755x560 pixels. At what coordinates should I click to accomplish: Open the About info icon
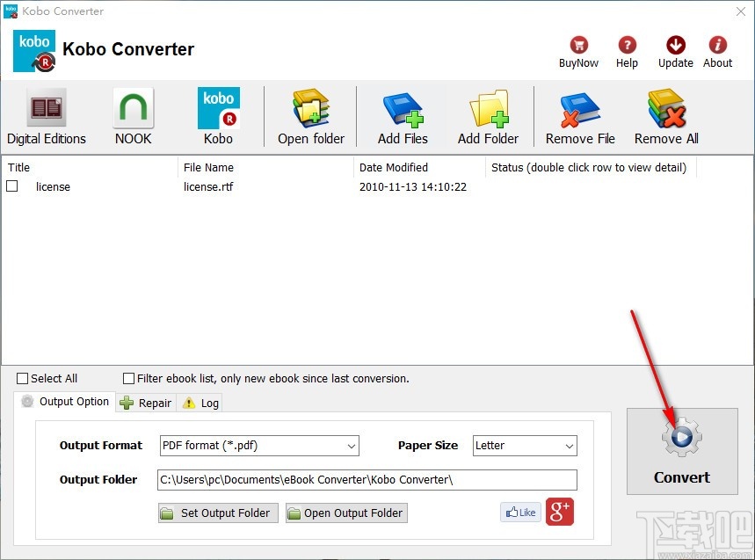pos(717,45)
